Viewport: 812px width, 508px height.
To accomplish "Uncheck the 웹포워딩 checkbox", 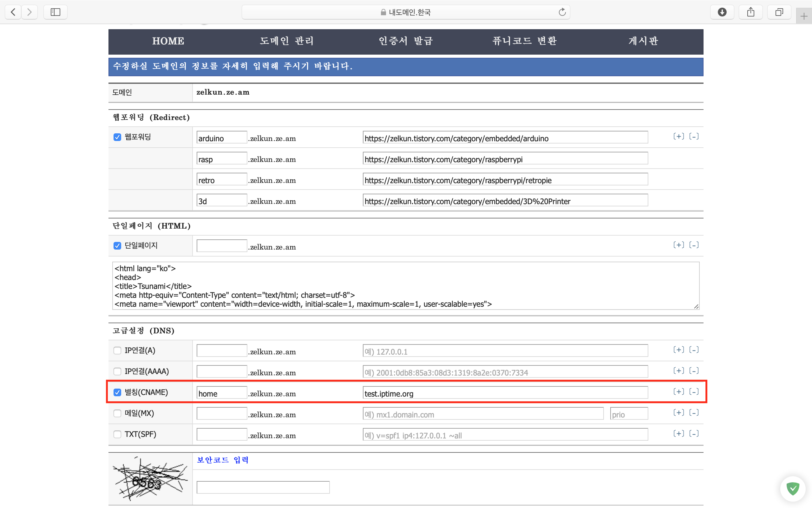I will coord(117,137).
